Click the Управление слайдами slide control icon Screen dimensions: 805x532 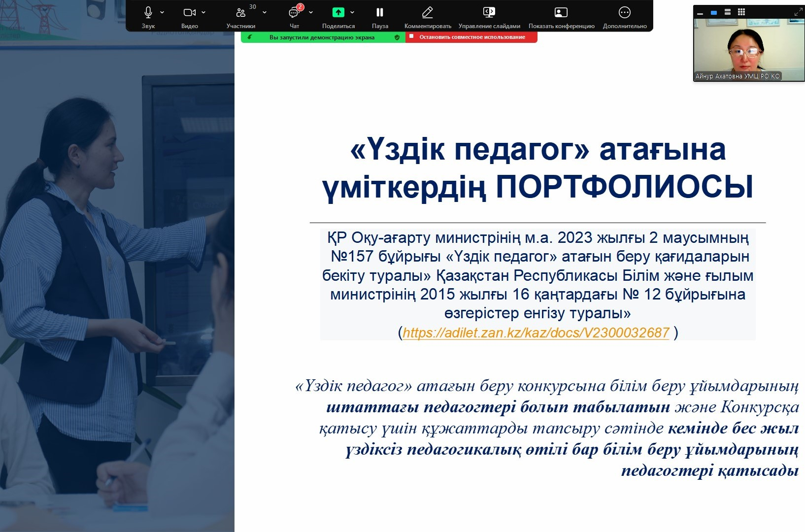489,13
